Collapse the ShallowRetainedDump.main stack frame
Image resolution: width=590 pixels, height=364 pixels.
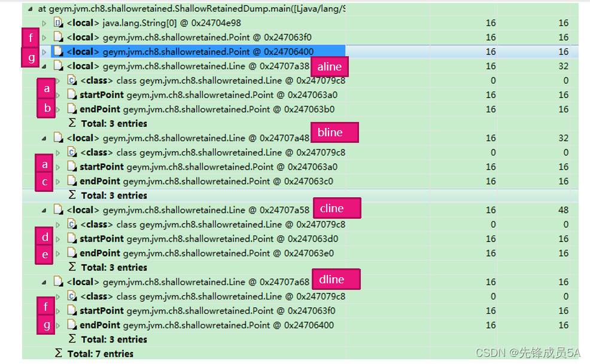tap(30, 9)
